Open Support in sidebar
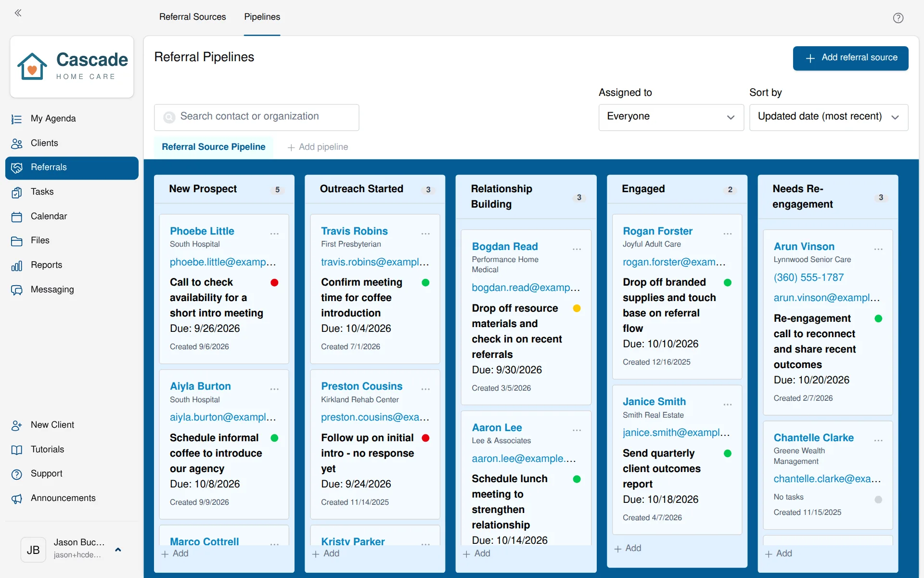Image resolution: width=924 pixels, height=578 pixels. (x=72, y=473)
